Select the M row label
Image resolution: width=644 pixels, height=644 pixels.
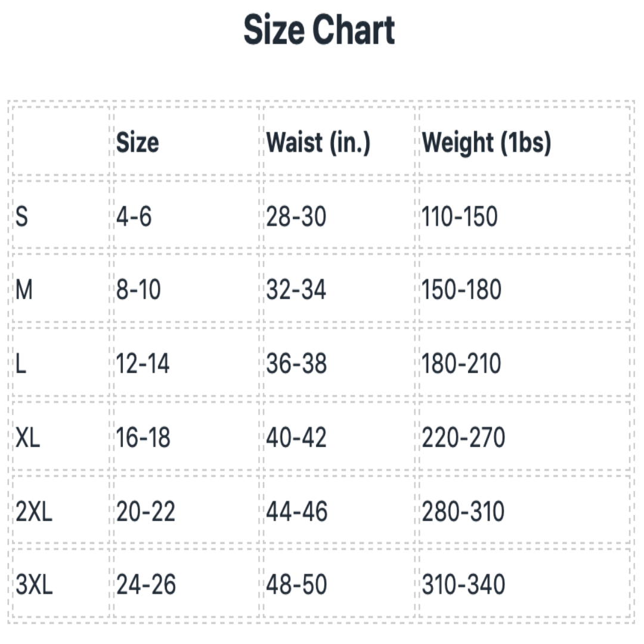pos(24,290)
